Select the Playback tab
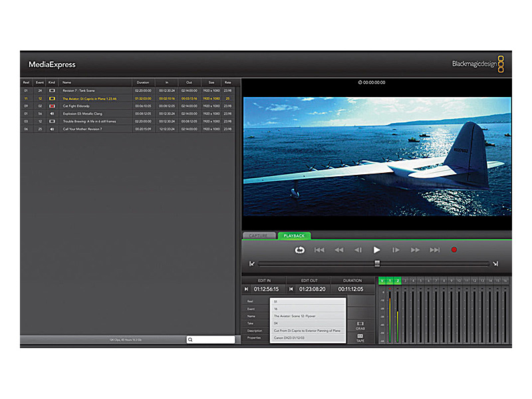 pyautogui.click(x=294, y=236)
